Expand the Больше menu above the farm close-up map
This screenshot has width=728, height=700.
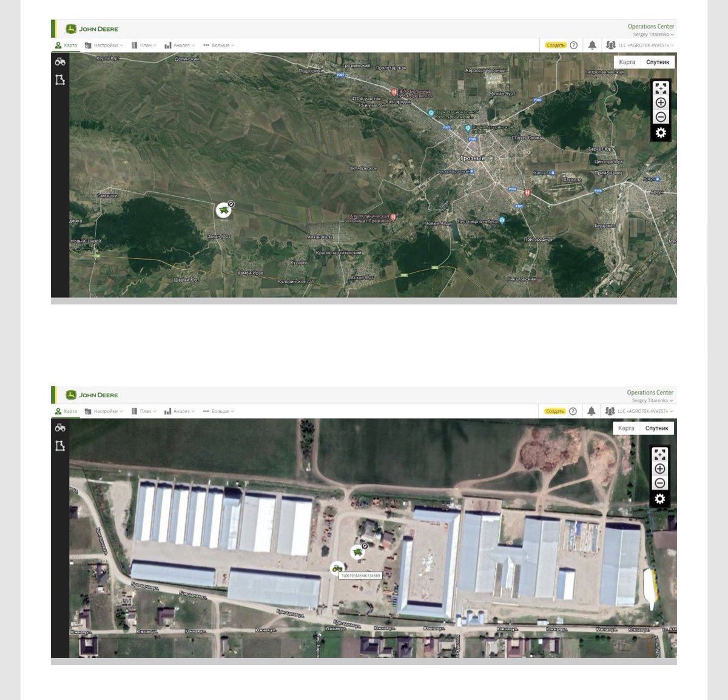point(219,411)
